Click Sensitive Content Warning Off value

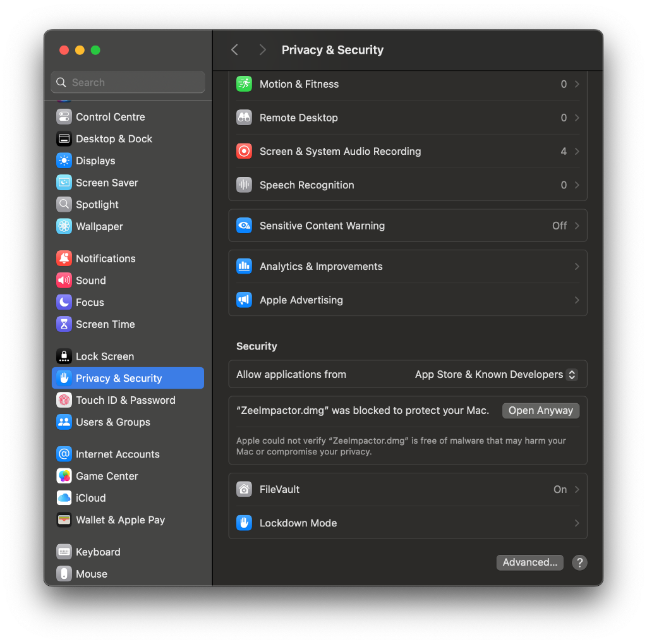pyautogui.click(x=560, y=226)
